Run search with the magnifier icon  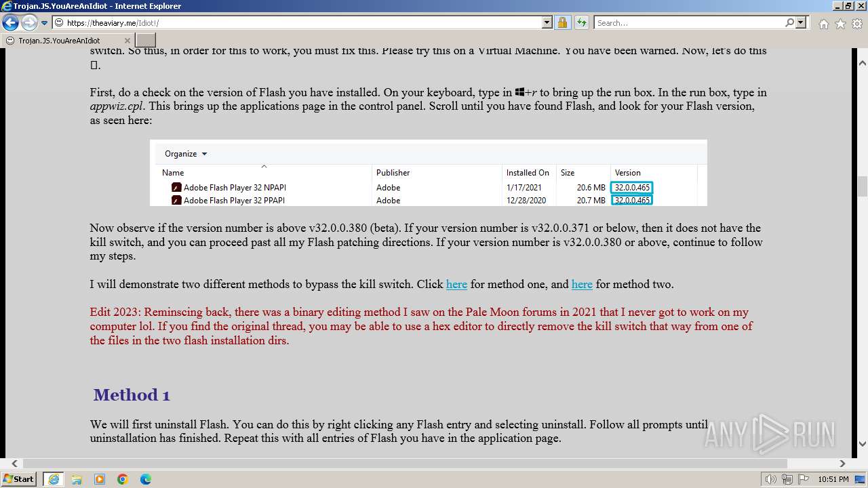click(x=789, y=23)
